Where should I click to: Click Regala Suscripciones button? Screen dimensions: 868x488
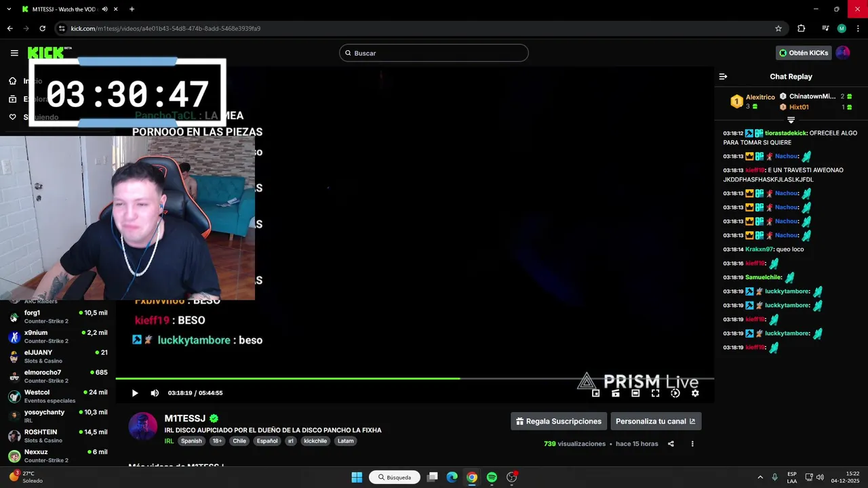pos(558,421)
